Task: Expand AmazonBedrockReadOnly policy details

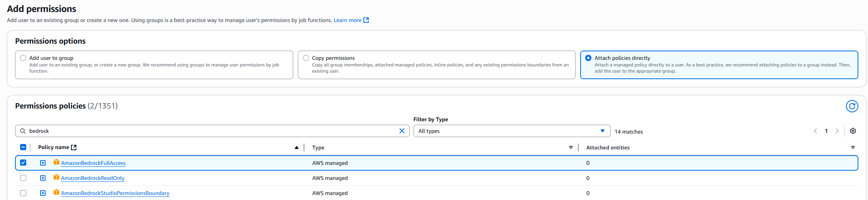Action: click(x=43, y=178)
